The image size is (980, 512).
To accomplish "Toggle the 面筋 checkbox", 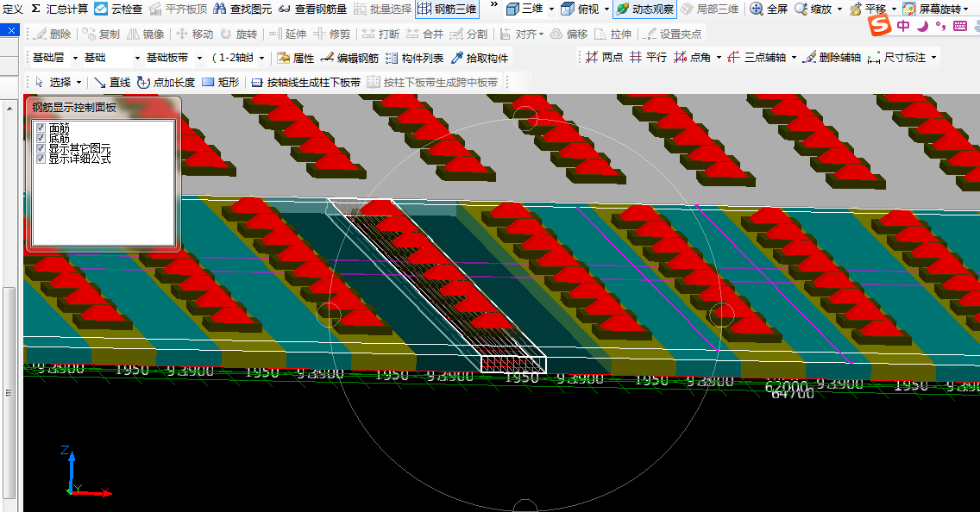I will pos(41,128).
